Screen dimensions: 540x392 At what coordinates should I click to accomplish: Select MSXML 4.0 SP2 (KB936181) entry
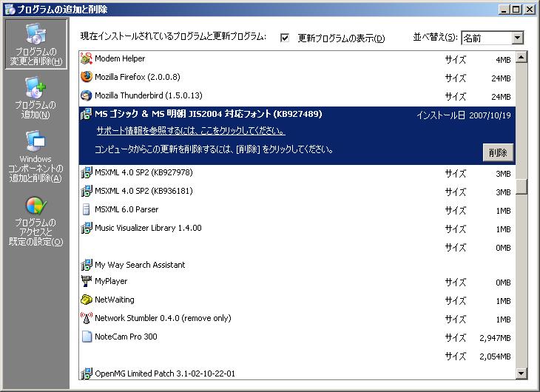[x=297, y=191]
